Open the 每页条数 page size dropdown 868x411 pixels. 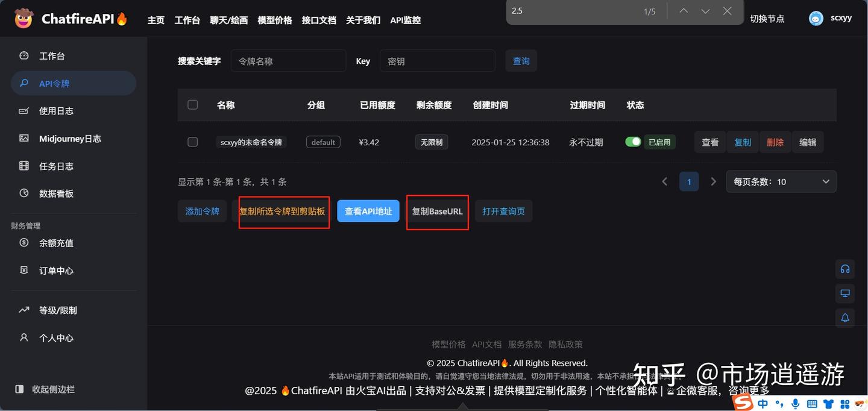pos(781,181)
